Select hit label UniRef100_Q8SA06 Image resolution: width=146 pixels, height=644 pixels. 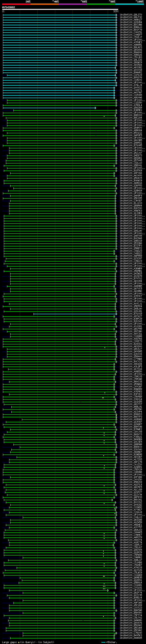131,50
